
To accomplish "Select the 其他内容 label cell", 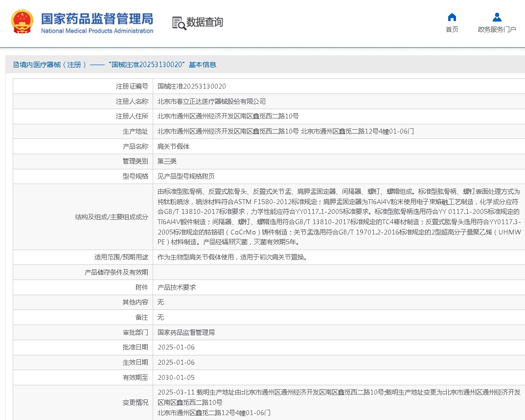I will tap(83, 302).
